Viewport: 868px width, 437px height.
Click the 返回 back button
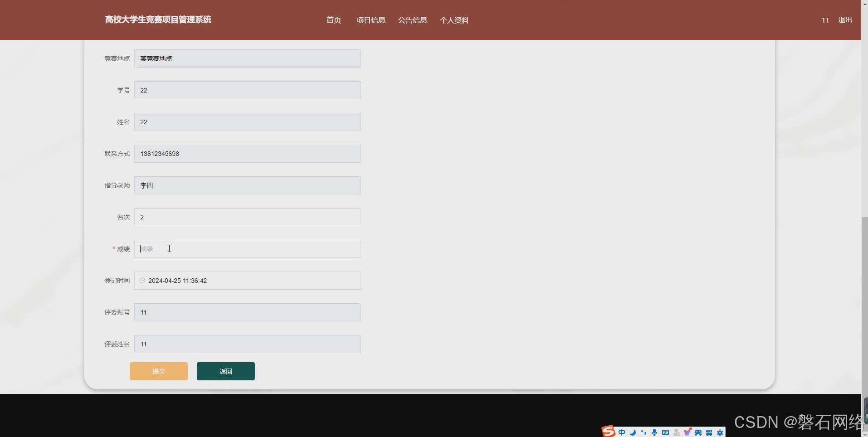point(226,371)
